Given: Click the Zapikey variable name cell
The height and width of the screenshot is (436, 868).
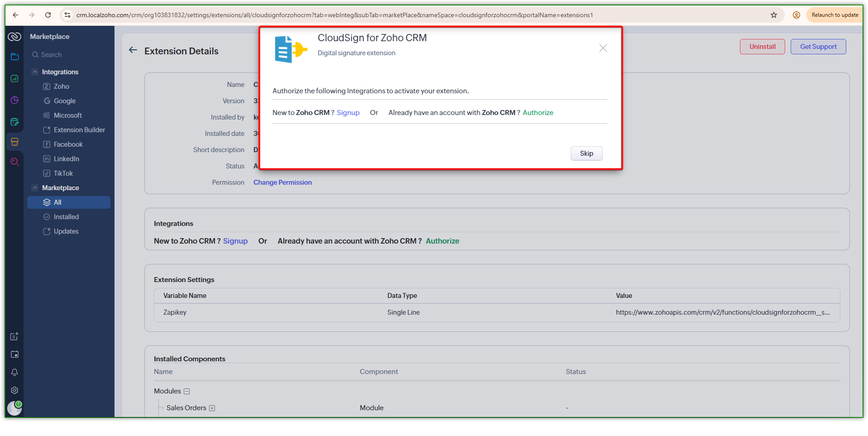Looking at the screenshot, I should pos(175,312).
